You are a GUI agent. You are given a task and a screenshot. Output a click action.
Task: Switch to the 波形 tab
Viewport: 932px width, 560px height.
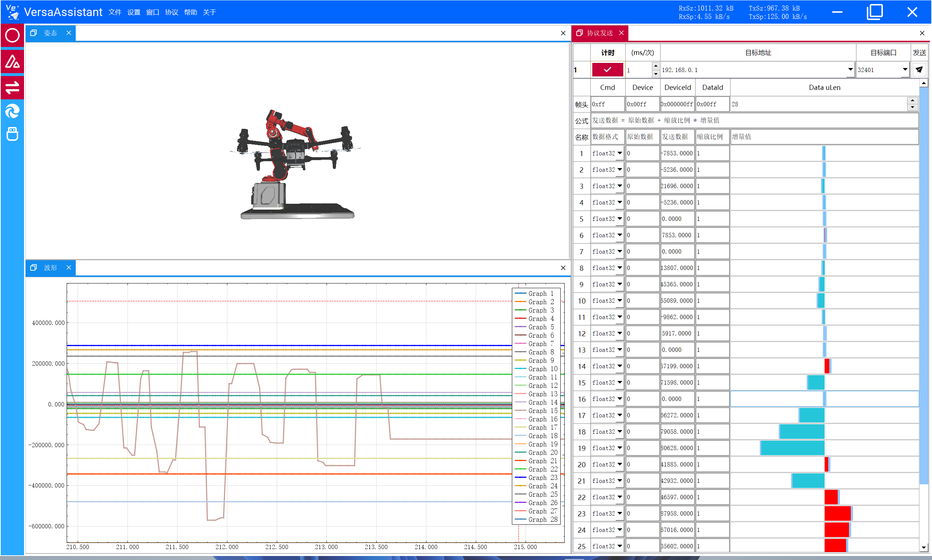[x=50, y=267]
